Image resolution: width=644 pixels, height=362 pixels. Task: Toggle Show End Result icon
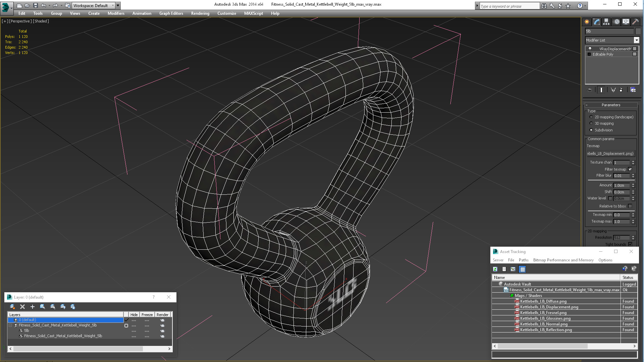tap(601, 90)
